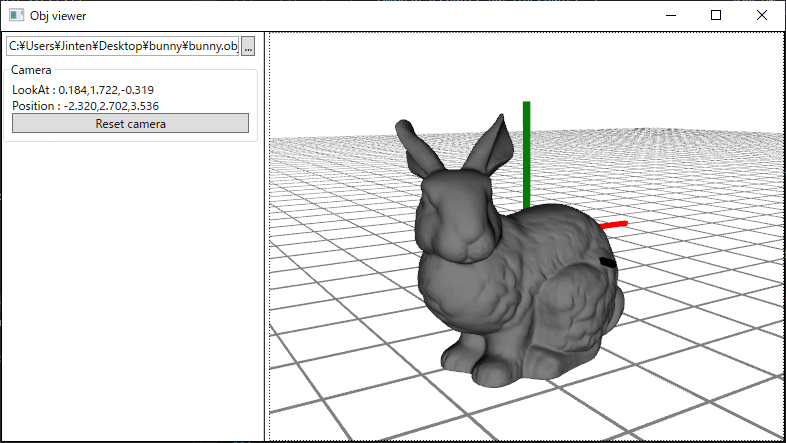Click the Obj viewer app icon in title bar
The height and width of the screenshot is (443, 786).
click(17, 15)
